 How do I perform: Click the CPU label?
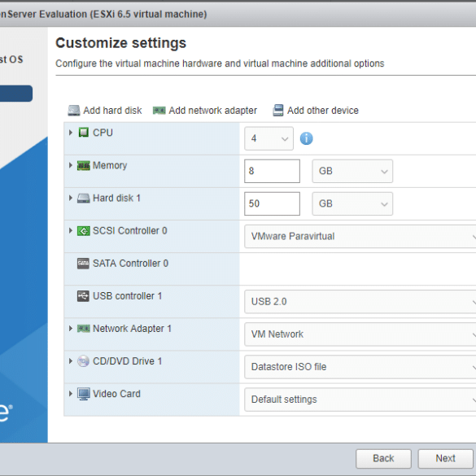103,133
